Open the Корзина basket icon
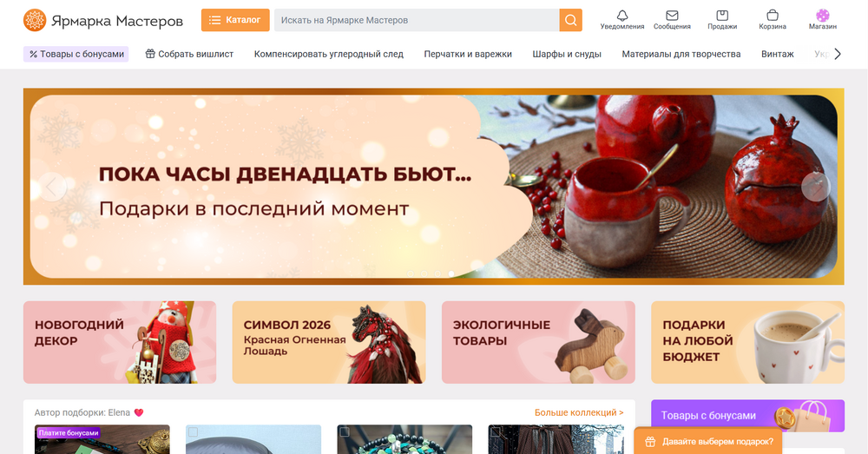 coord(773,16)
